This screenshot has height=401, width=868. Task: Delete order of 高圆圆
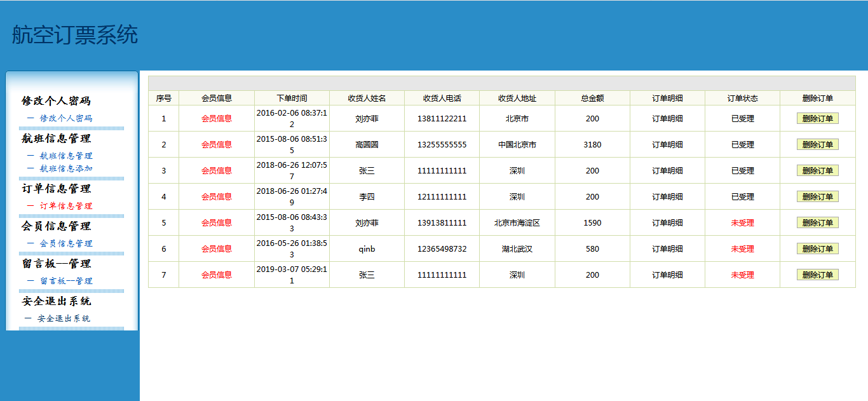click(x=818, y=145)
